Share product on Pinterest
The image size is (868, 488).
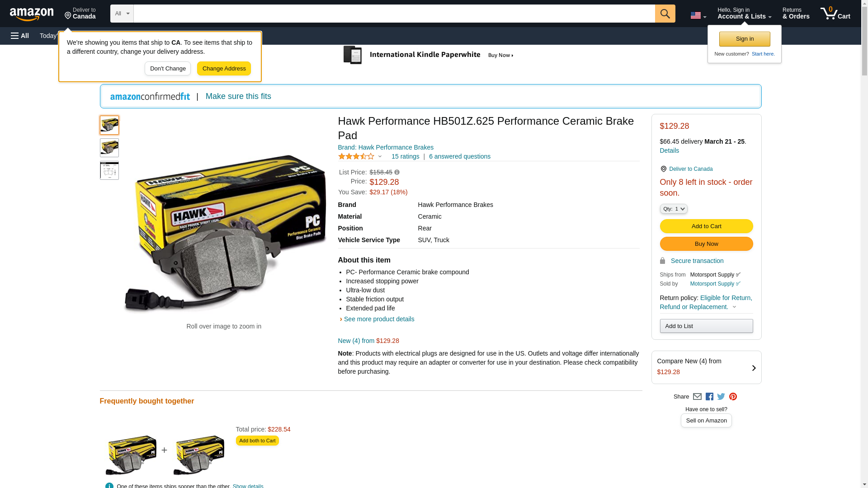pyautogui.click(x=733, y=397)
